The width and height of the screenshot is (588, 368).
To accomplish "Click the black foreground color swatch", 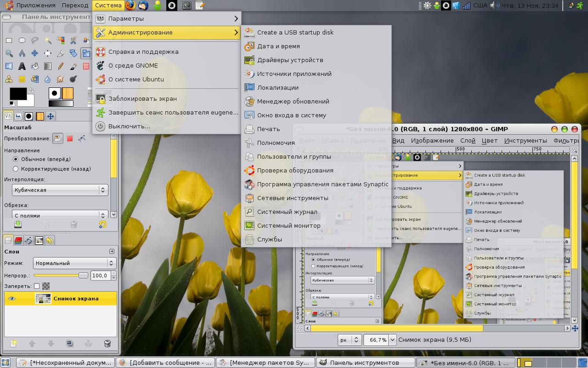I will (17, 93).
